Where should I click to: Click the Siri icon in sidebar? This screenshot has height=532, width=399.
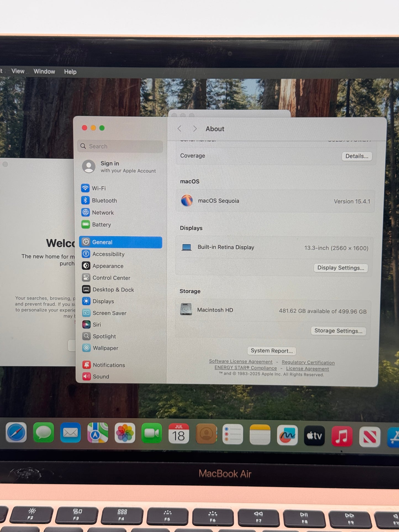(86, 324)
